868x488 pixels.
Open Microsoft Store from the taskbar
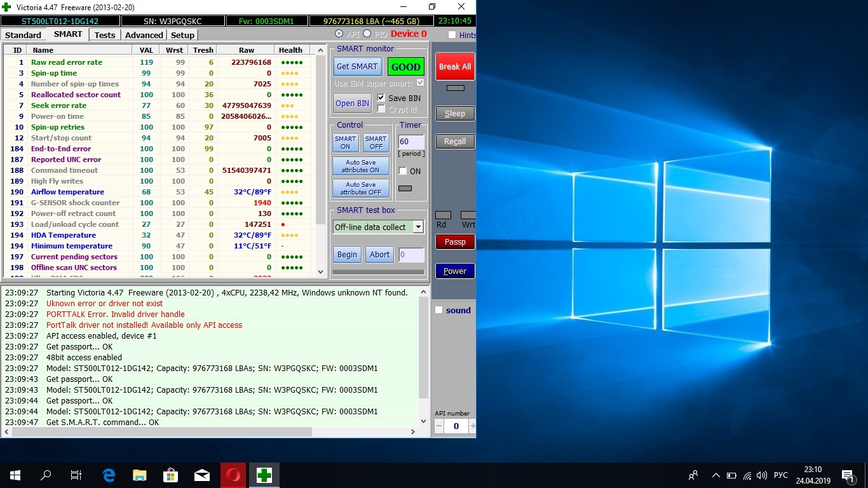[x=171, y=475]
